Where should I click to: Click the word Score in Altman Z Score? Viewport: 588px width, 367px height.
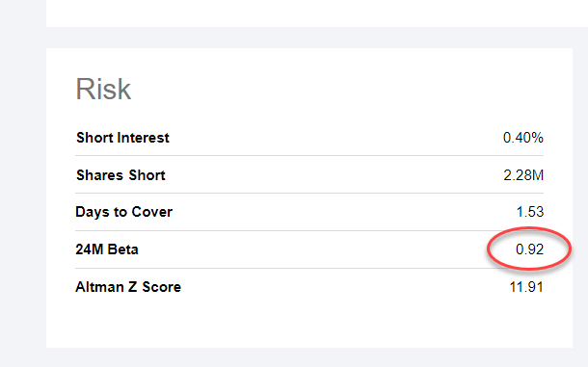(x=162, y=287)
